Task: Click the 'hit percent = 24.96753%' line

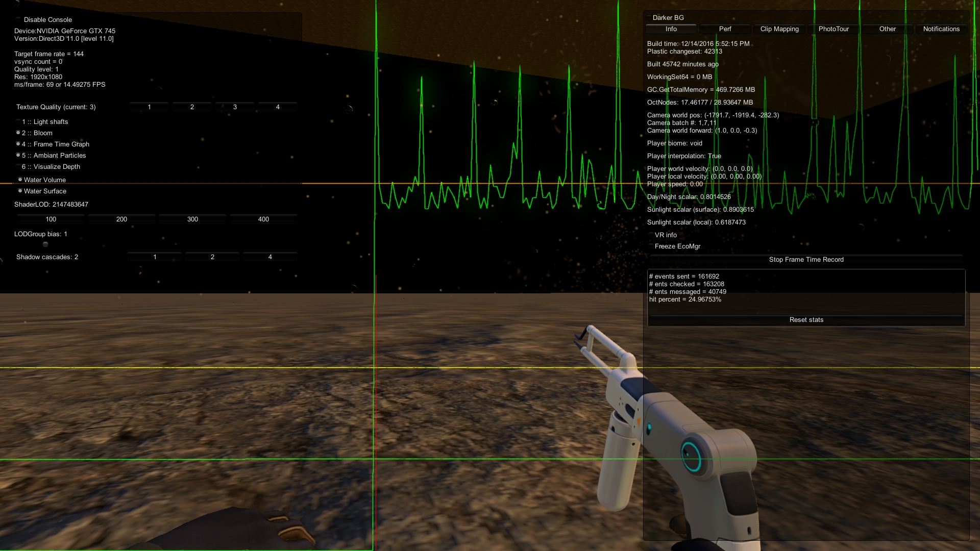Action: pos(685,299)
